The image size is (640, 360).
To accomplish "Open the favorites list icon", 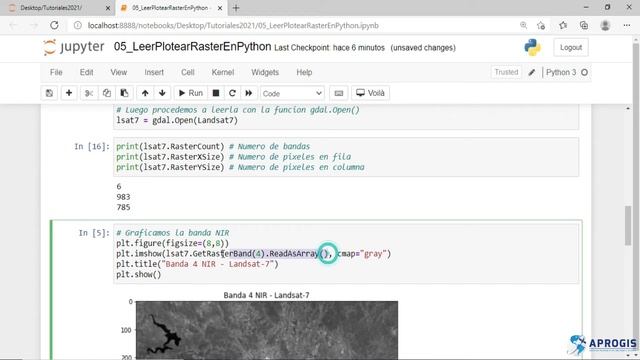I will [x=563, y=25].
